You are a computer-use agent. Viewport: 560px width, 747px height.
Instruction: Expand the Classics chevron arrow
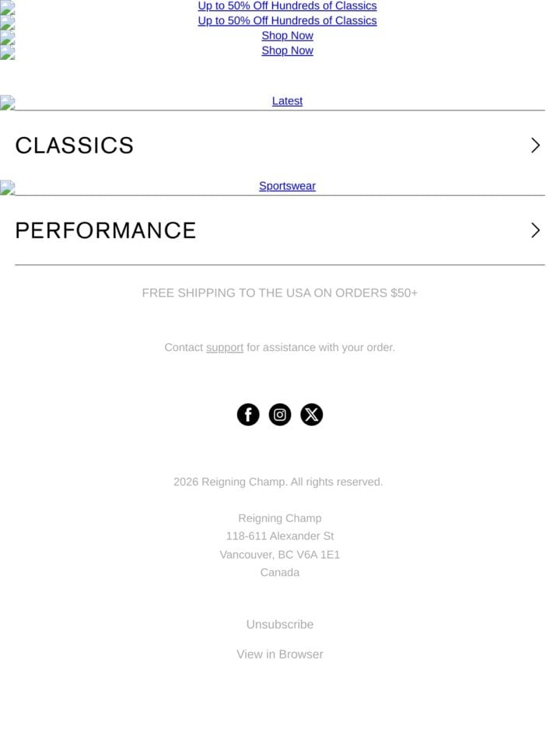(x=536, y=146)
